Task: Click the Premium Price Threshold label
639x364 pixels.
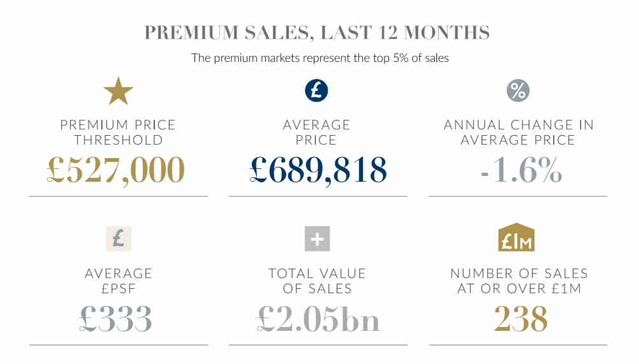Action: click(x=118, y=132)
